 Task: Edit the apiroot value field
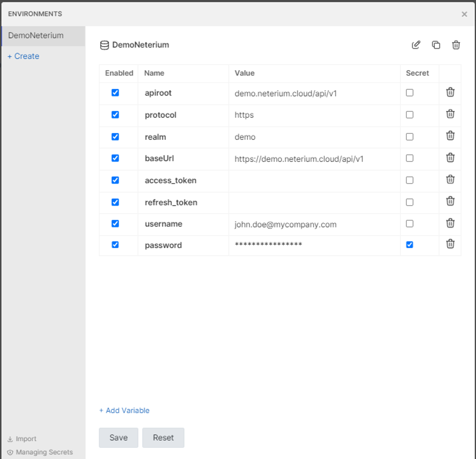(x=314, y=94)
